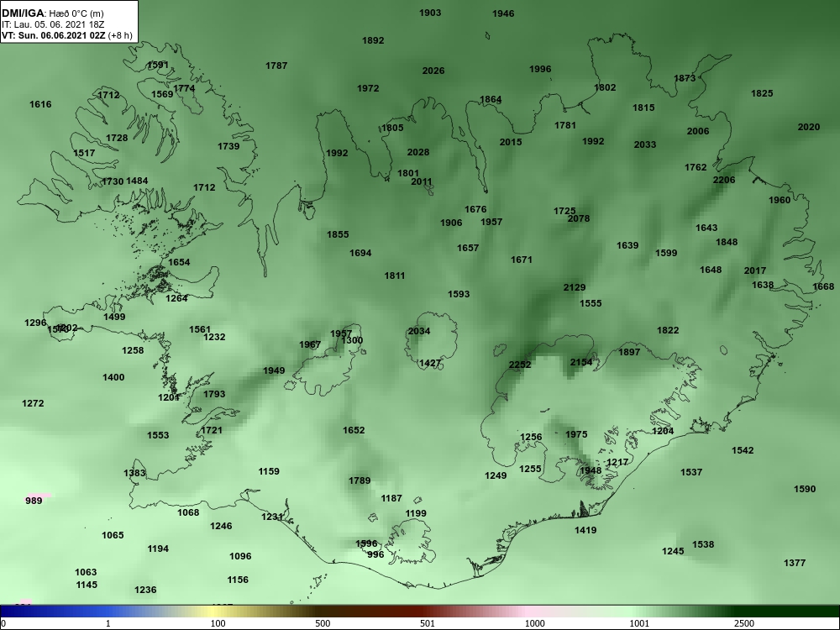This screenshot has width=840, height=630.
Task: Select the 1590 value at the east edge
Action: [x=805, y=489]
